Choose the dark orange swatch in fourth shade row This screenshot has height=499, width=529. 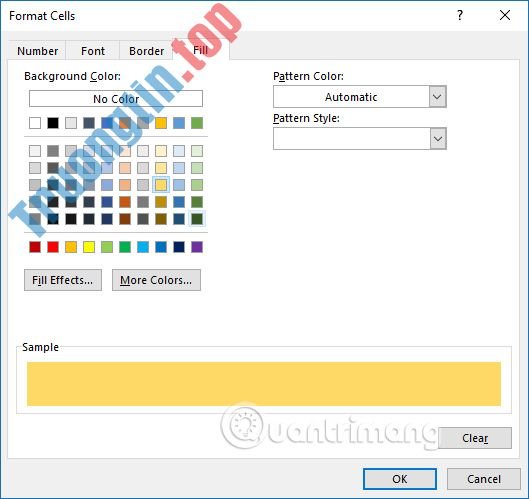point(125,202)
